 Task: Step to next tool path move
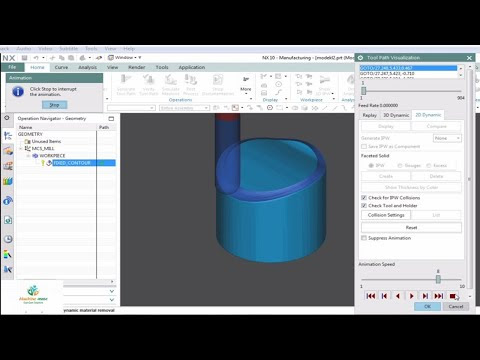point(425,296)
